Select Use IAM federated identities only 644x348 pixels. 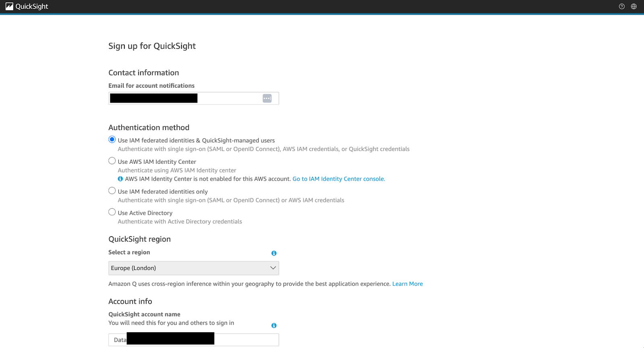point(112,191)
